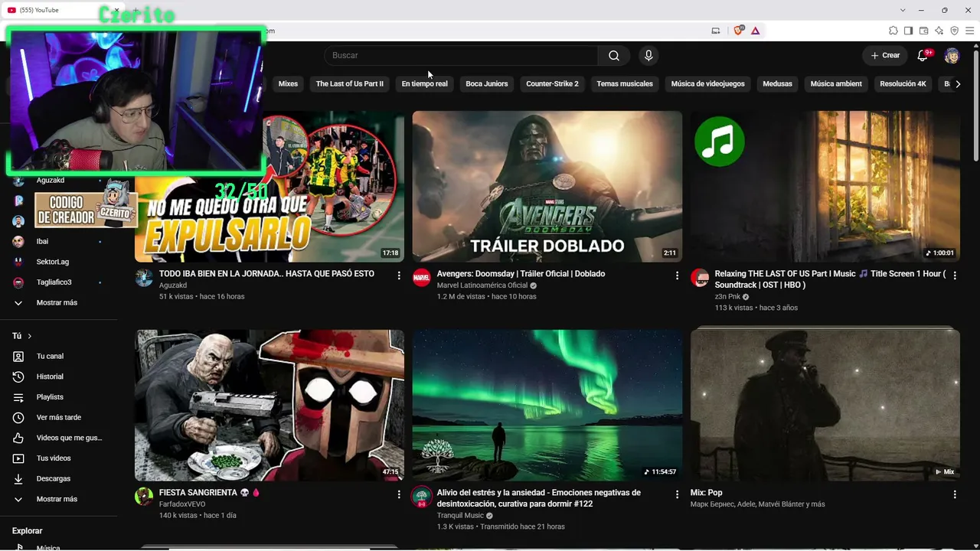Viewport: 980px width, 551px height.
Task: Play the Last of Us window soundtrack thumbnail
Action: pyautogui.click(x=825, y=187)
